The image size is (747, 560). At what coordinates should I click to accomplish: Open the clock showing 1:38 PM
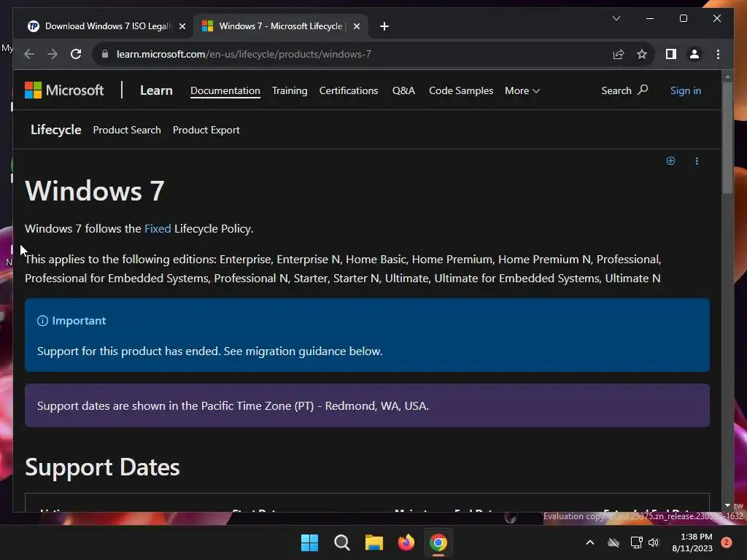tap(692, 542)
